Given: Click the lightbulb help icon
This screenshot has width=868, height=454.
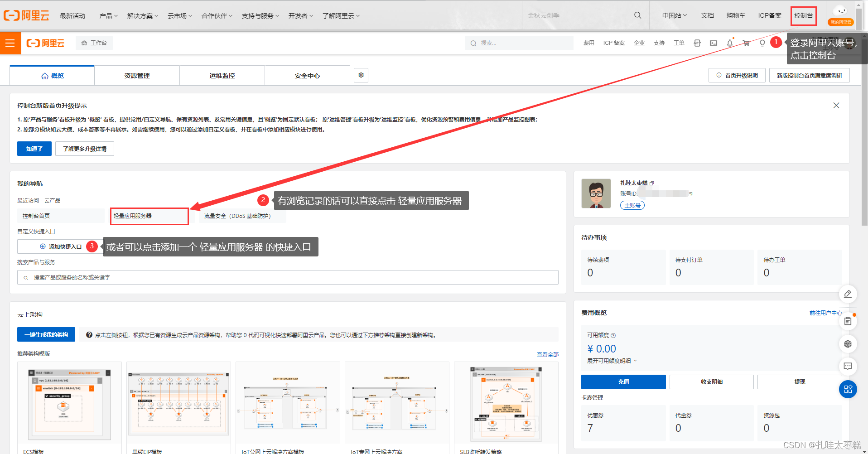Looking at the screenshot, I should (762, 43).
